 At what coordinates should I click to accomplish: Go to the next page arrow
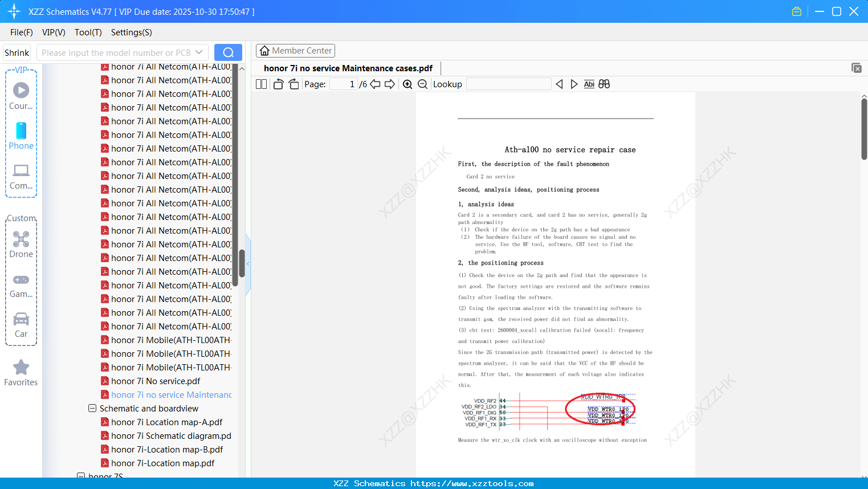(390, 84)
